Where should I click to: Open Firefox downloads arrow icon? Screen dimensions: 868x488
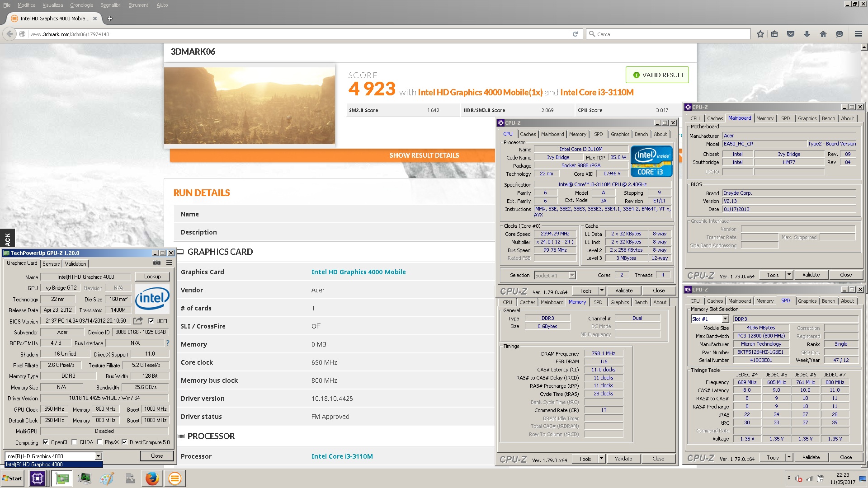coord(807,34)
